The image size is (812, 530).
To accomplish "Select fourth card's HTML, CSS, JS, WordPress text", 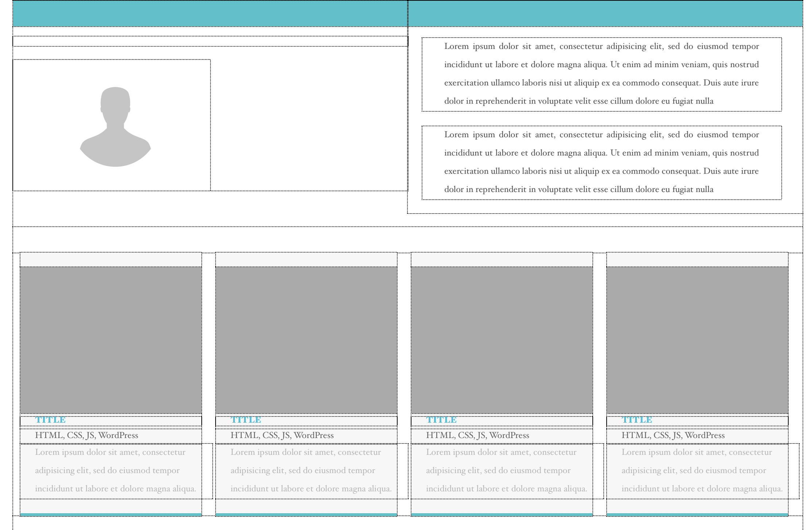I will (x=673, y=435).
